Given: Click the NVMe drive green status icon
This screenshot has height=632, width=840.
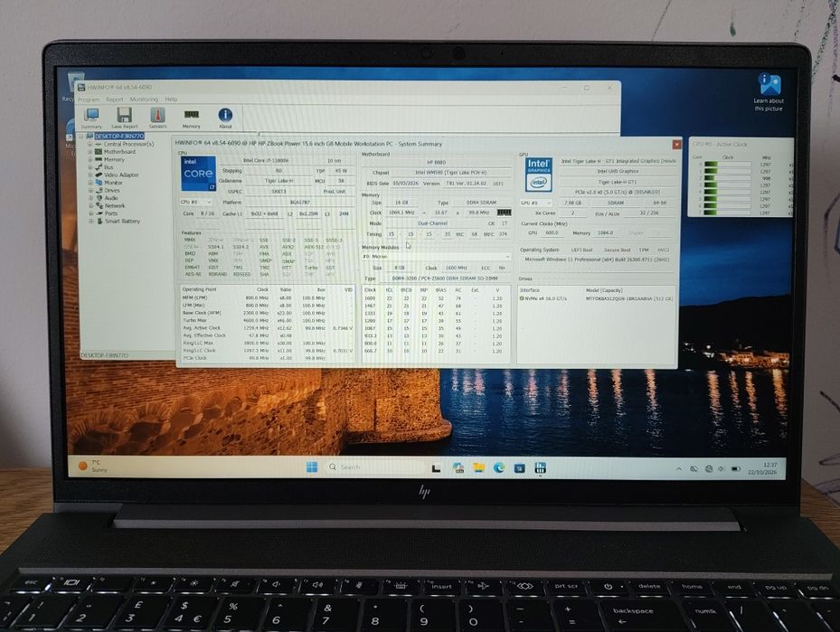Looking at the screenshot, I should tap(522, 298).
